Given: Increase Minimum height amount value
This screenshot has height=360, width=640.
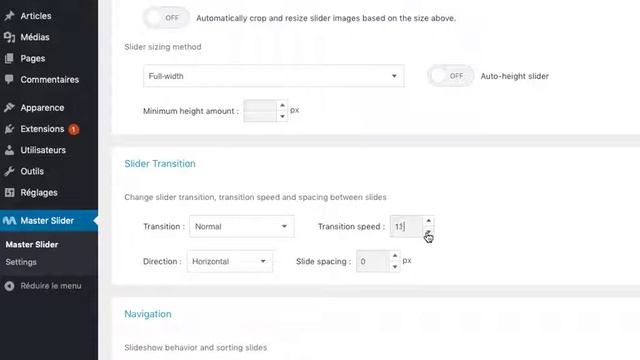Looking at the screenshot, I should (x=282, y=105).
